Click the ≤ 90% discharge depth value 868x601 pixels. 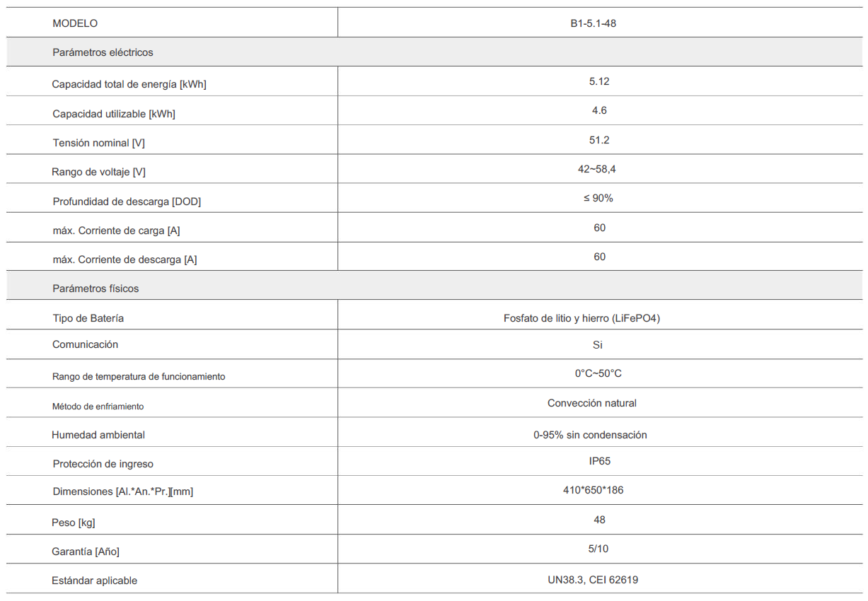tap(598, 198)
